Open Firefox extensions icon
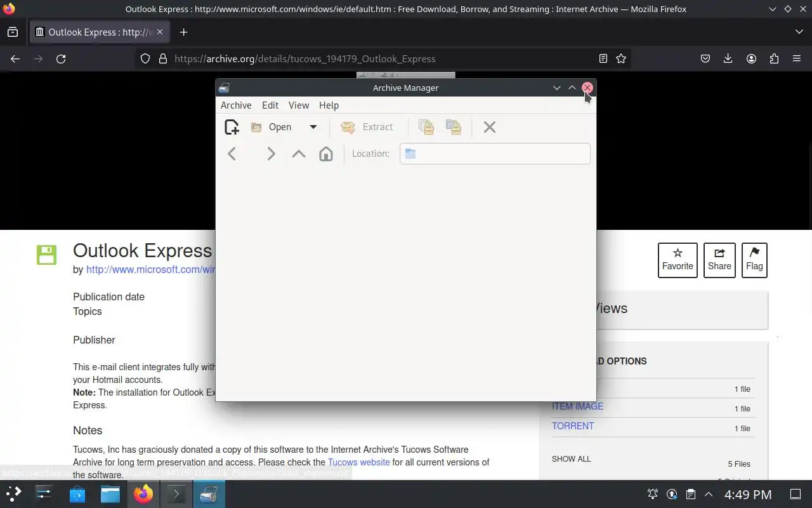The image size is (812, 508). pyautogui.click(x=774, y=58)
